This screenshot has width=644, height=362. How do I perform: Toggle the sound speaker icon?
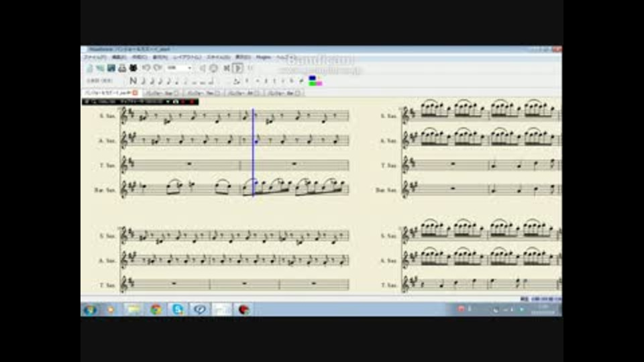click(203, 68)
